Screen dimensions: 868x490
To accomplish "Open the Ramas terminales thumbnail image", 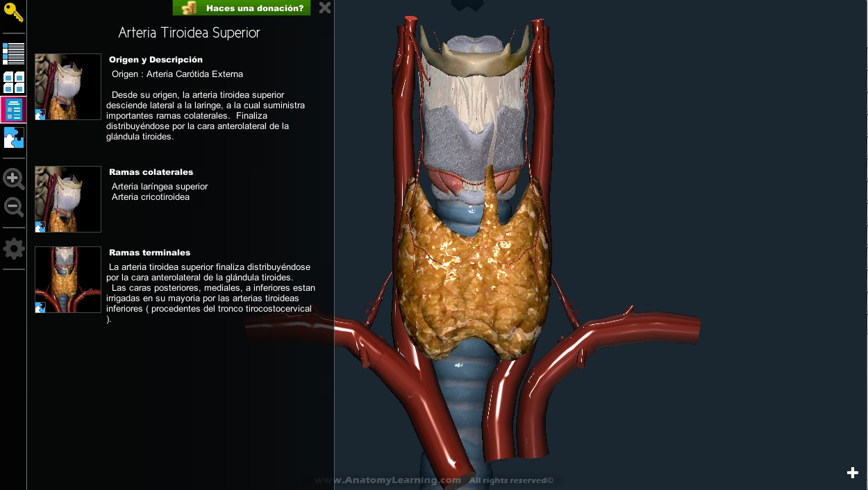I will tap(68, 280).
